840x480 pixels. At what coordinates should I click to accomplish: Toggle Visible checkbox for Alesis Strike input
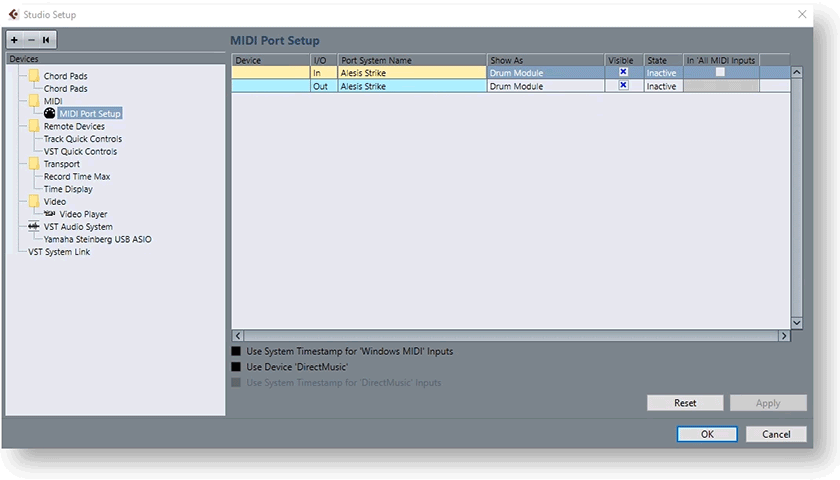click(623, 73)
